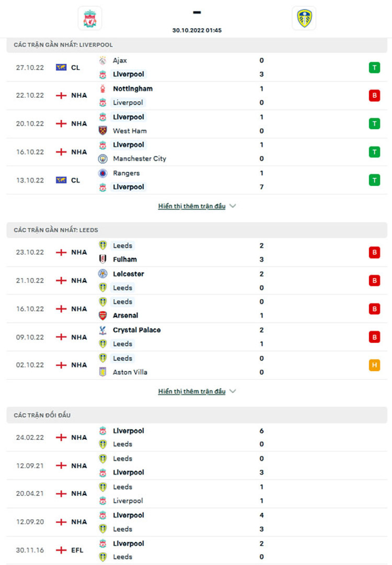This screenshot has height=565, width=392.
Task: Expand more Liverpool matches with the chevron
Action: pyautogui.click(x=233, y=206)
